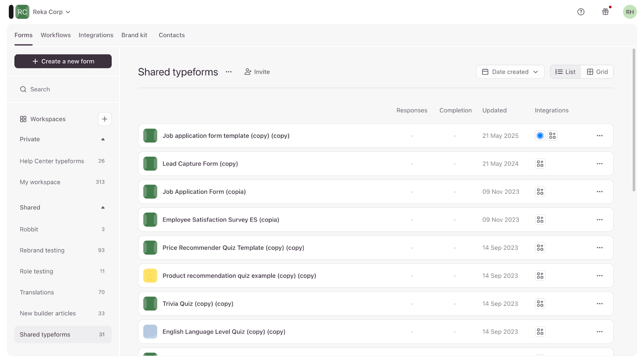
Task: Click the RH user avatar
Action: [x=630, y=12]
